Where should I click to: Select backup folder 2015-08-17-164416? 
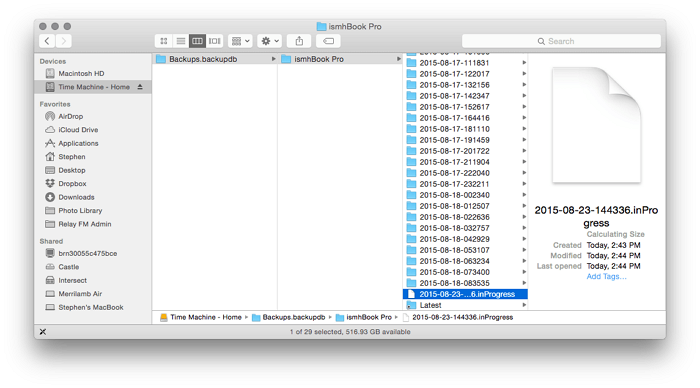coord(465,118)
